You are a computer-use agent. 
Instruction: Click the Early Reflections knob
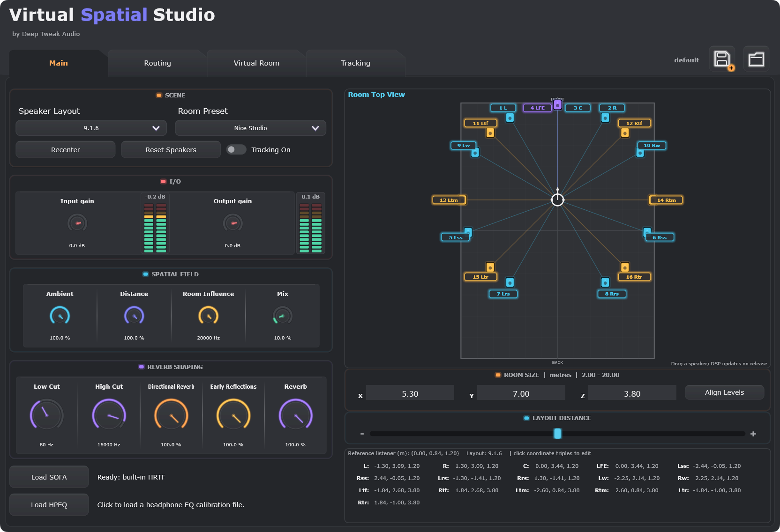coord(233,415)
